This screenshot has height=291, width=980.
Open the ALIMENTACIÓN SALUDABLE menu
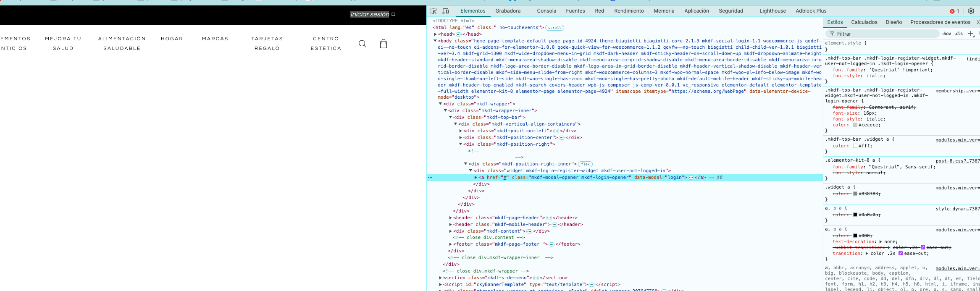coord(122,43)
